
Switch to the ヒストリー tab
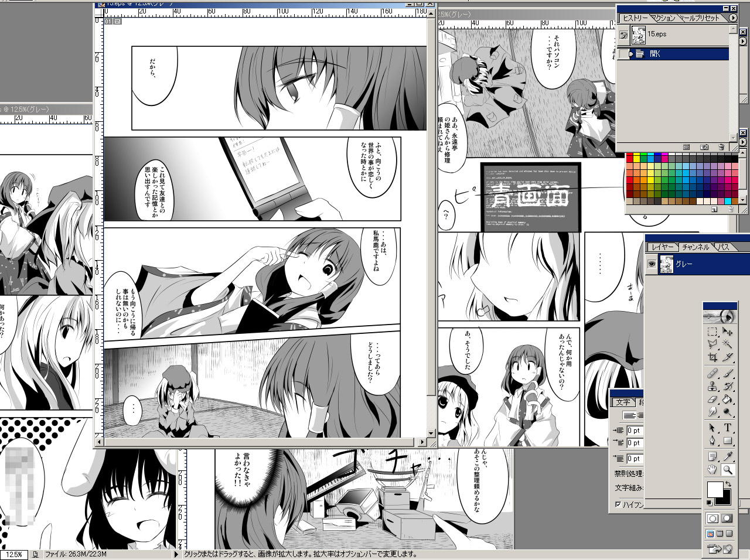click(x=635, y=18)
